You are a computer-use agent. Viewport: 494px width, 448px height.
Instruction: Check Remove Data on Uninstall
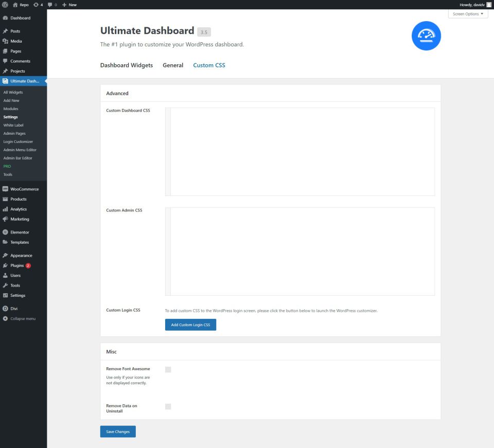click(168, 406)
